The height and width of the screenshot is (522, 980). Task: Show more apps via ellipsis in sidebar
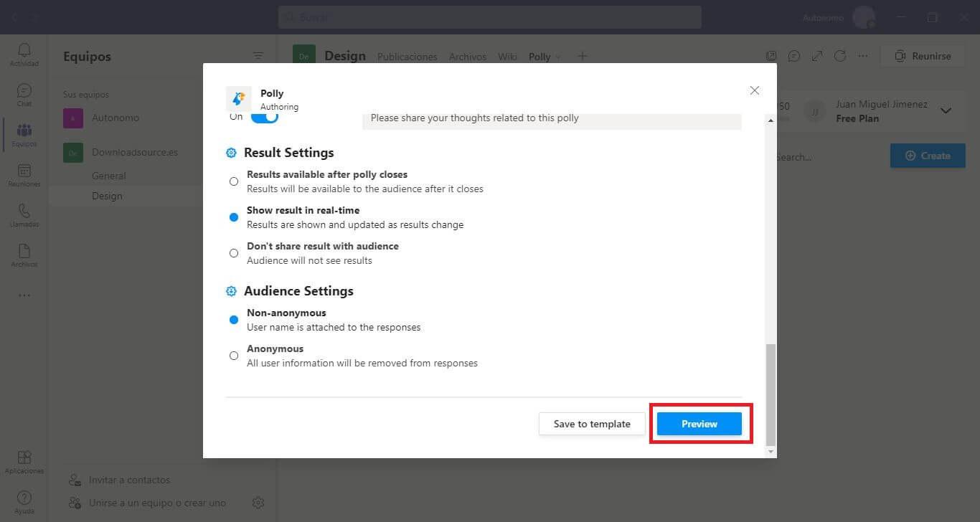coord(24,295)
